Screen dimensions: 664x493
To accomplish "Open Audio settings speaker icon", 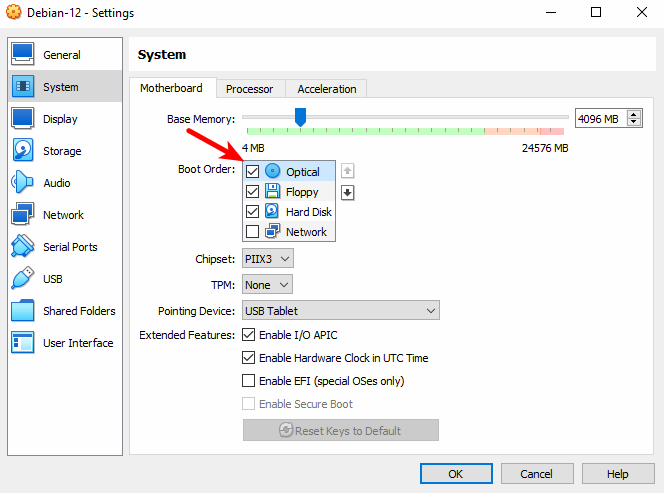I will point(23,183).
